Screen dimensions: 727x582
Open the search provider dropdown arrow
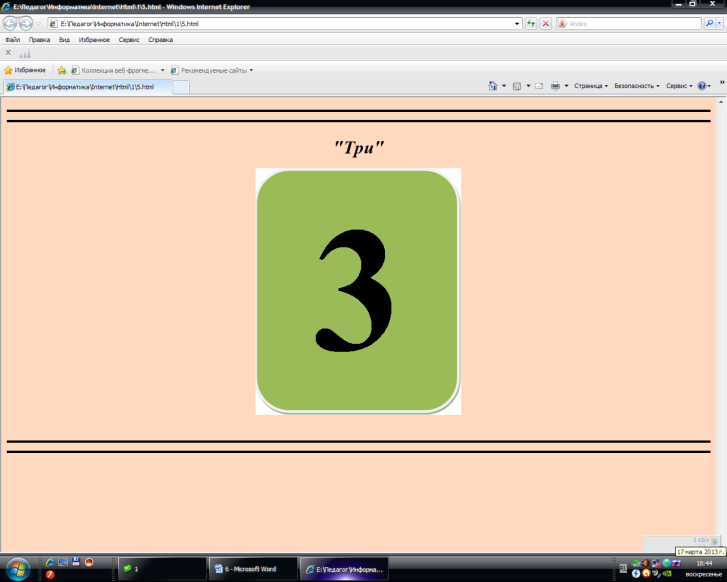coord(720,23)
